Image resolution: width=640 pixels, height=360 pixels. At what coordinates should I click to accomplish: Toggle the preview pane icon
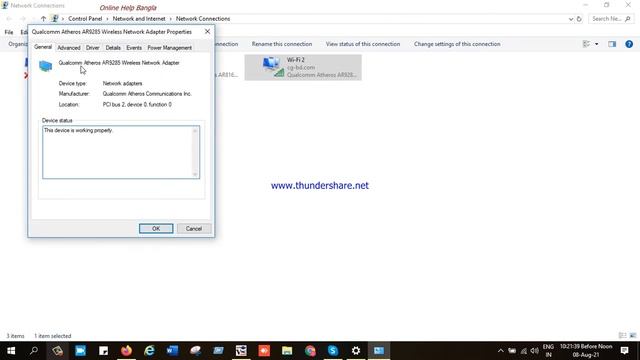pyautogui.click(x=612, y=44)
